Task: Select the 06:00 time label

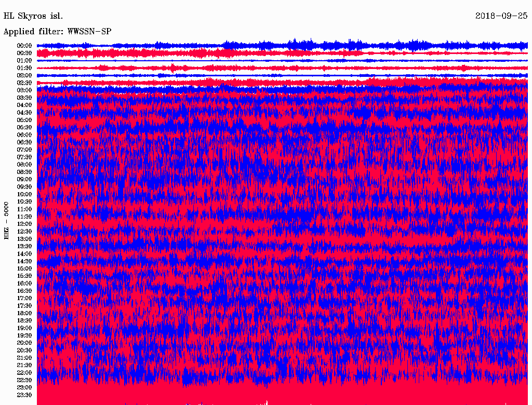Action: pos(24,134)
